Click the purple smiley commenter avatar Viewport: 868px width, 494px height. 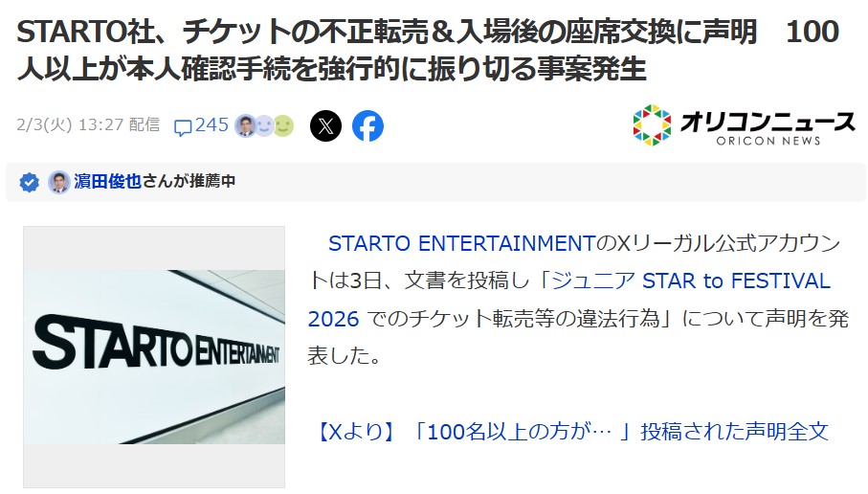(x=264, y=125)
